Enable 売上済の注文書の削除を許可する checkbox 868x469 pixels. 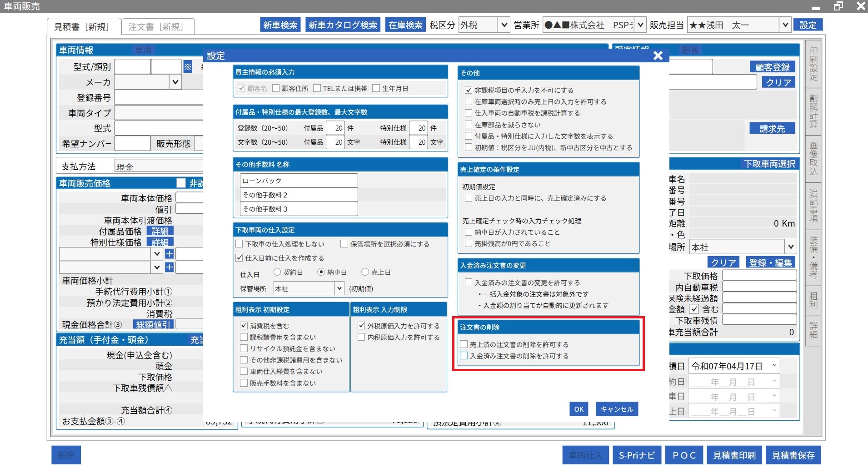coord(464,344)
